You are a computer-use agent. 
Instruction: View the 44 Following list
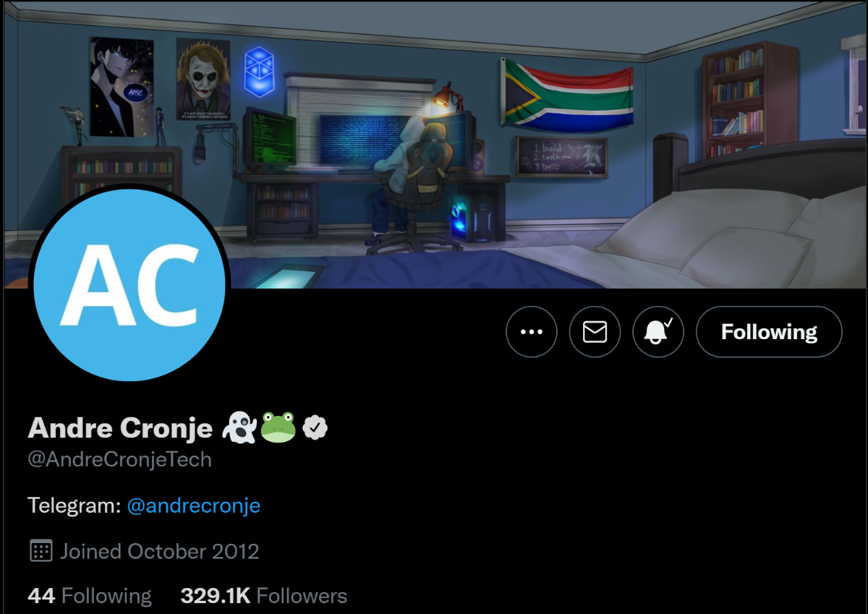tap(90, 596)
